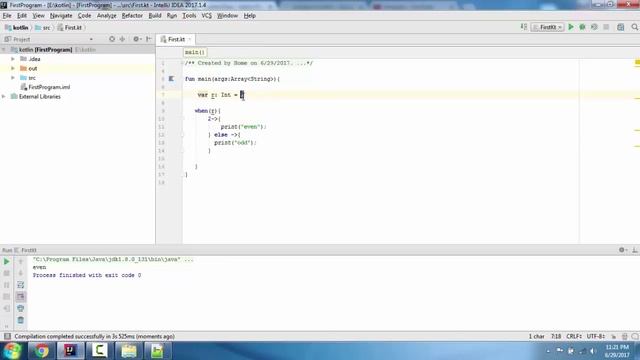Click the fold toggle on the comment line
The image size is (640, 360).
(182, 63)
